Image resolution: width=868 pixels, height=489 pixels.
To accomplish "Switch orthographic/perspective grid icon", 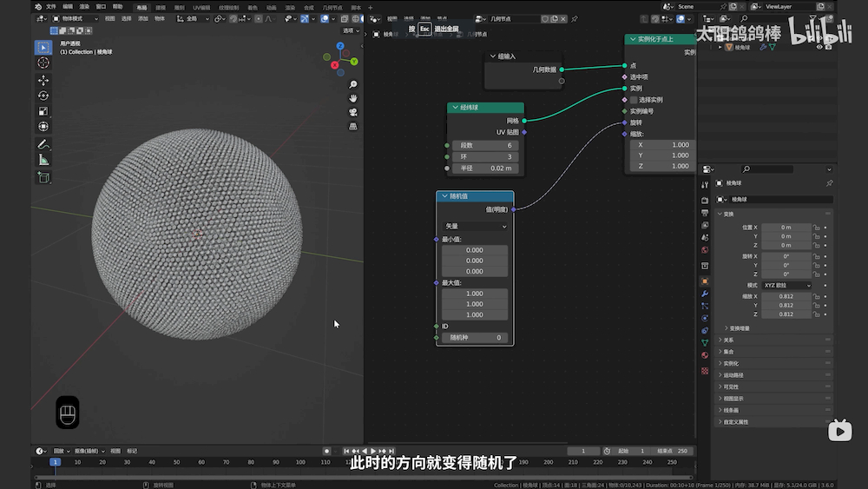I will (352, 126).
